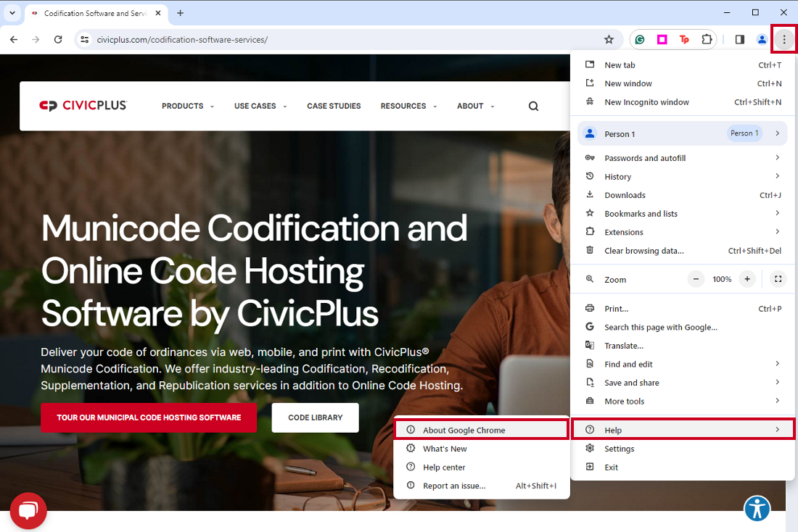
Task: Open the Help submenu entry
Action: coord(683,430)
